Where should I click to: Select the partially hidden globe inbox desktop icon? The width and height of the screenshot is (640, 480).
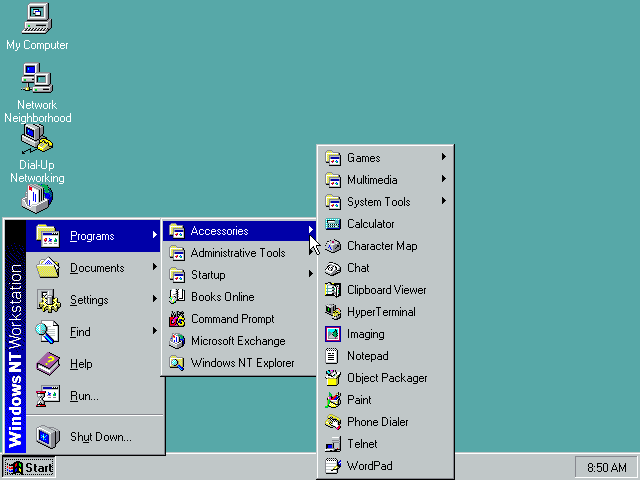[x=37, y=199]
